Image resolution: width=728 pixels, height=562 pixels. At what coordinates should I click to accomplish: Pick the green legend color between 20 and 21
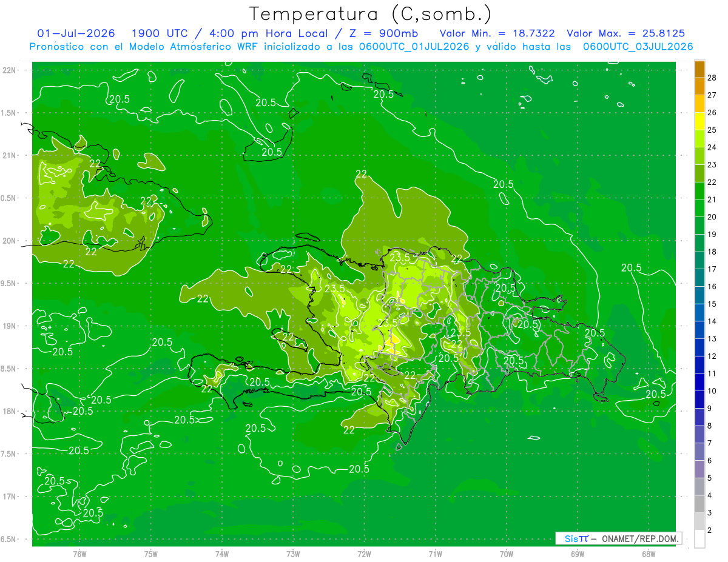coord(699,209)
